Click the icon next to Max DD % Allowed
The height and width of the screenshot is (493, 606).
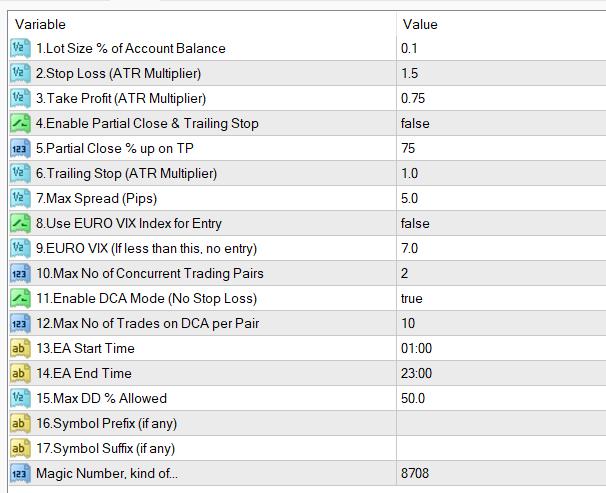point(20,398)
